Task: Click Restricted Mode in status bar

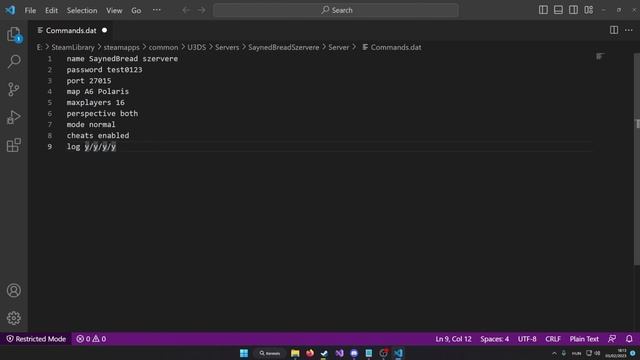Action: [36, 339]
